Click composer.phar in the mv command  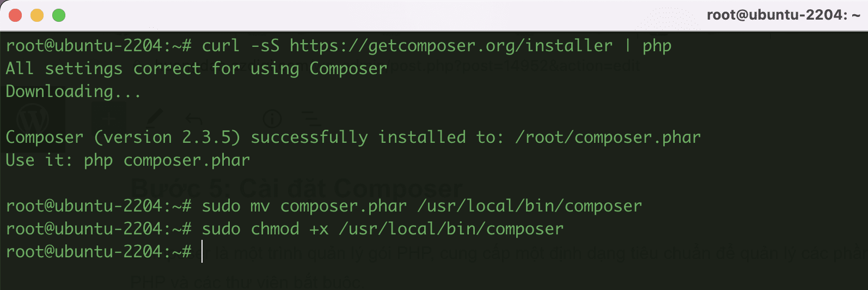click(x=344, y=206)
